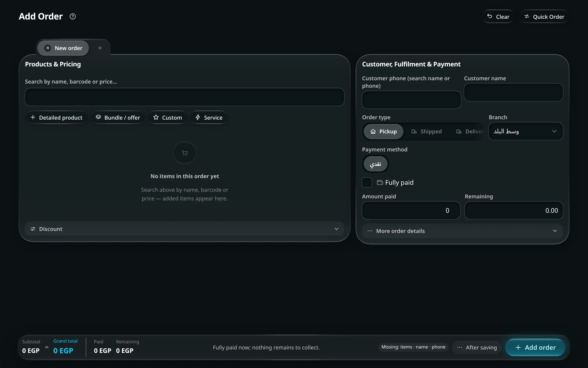Open the Branch dropdown
This screenshot has height=368, width=588.
tap(526, 131)
